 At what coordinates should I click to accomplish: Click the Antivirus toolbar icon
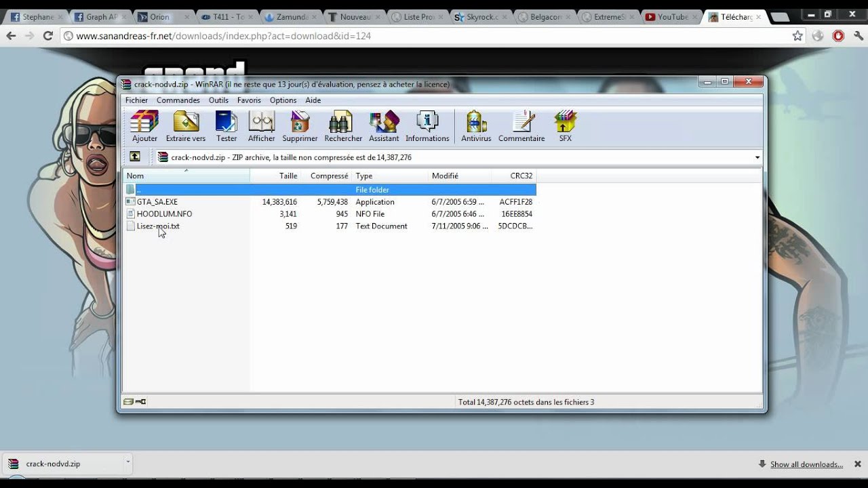[x=476, y=122]
